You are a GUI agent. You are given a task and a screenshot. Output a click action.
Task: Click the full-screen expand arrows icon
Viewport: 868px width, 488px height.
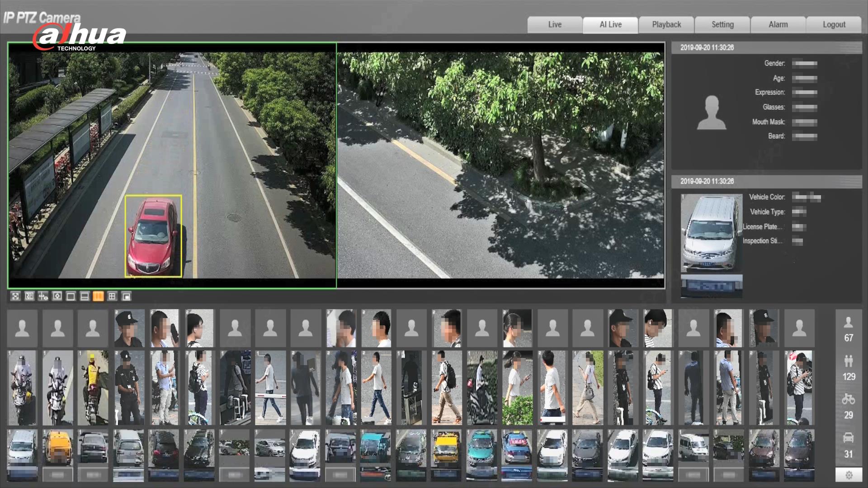(x=15, y=296)
